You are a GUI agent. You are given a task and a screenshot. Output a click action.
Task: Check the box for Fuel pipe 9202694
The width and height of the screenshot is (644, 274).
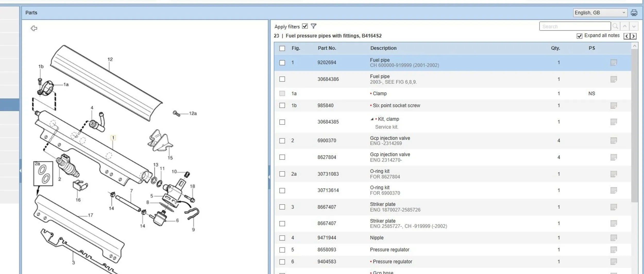282,63
